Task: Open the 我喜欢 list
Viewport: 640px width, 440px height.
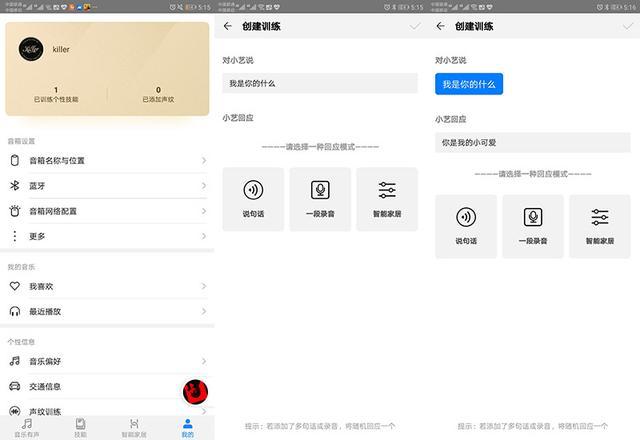Action: coord(107,286)
